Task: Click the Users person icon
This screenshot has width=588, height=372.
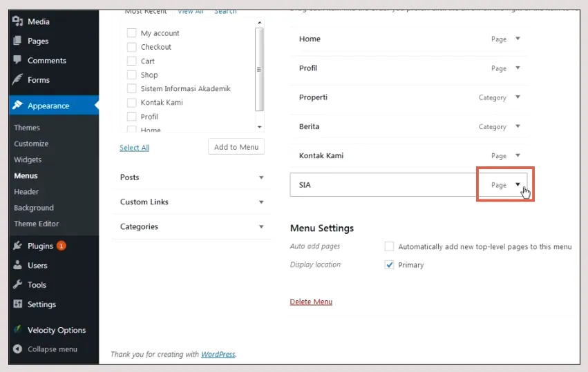Action: (x=17, y=265)
